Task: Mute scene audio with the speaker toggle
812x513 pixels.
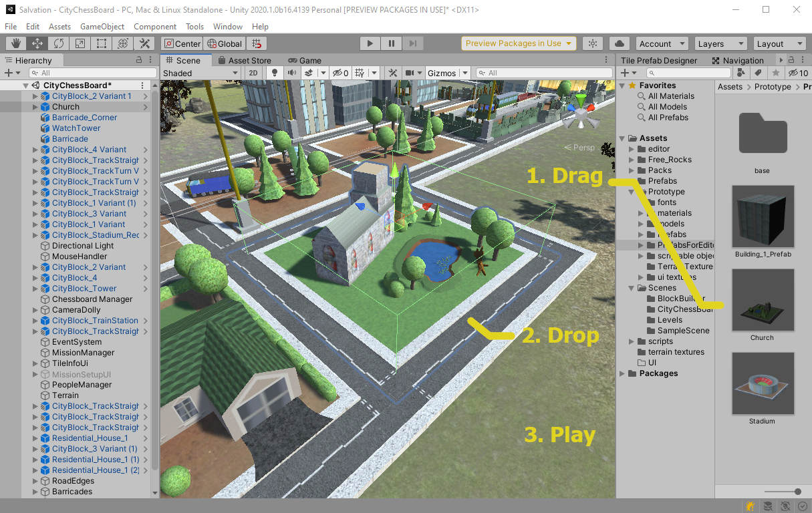Action: [291, 73]
